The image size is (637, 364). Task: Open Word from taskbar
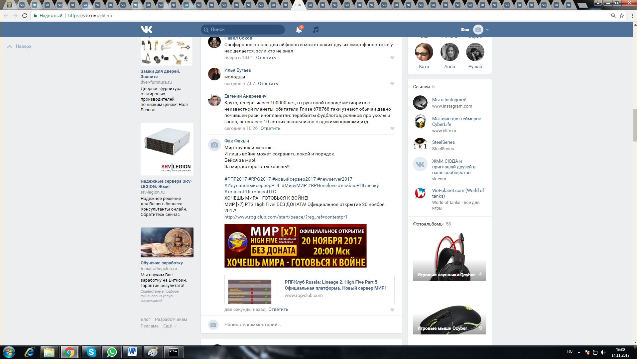coord(132,352)
